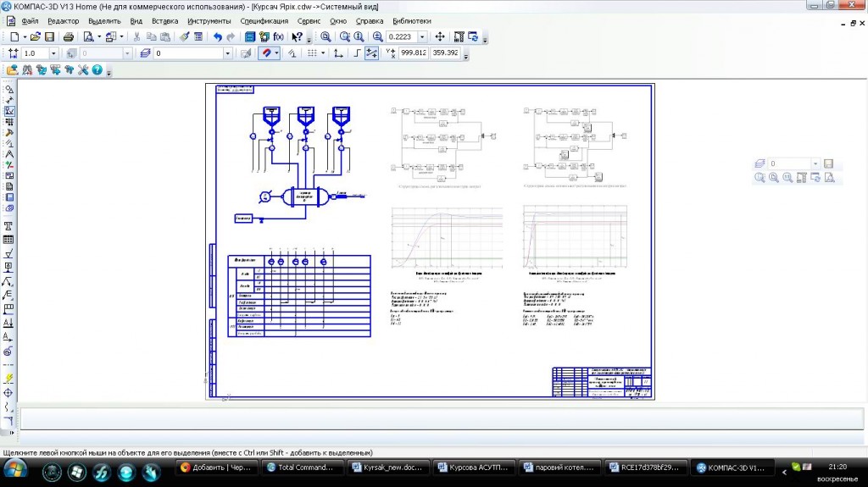Print the drawing via printer icon

69,36
